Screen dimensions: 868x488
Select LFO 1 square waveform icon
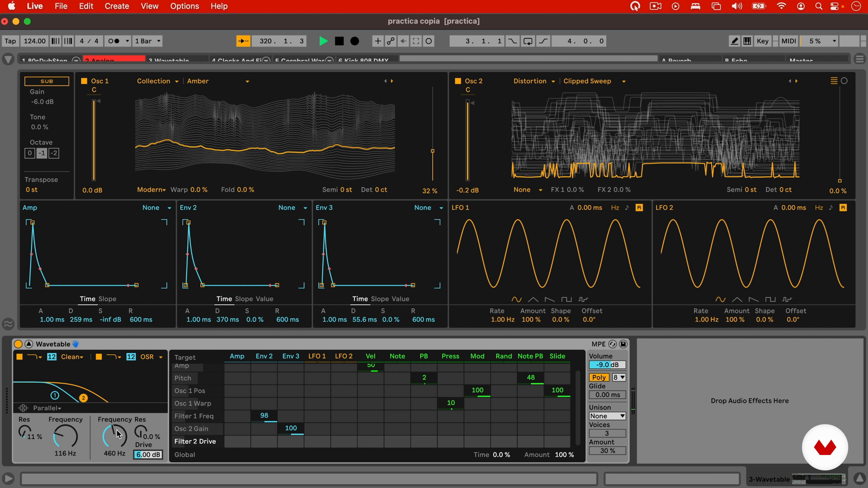[566, 299]
